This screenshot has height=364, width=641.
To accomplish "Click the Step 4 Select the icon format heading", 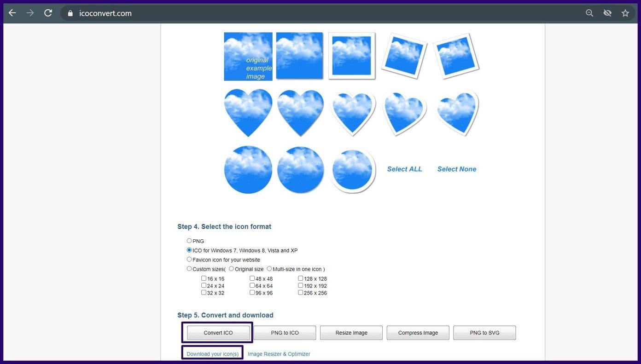I will (x=224, y=226).
